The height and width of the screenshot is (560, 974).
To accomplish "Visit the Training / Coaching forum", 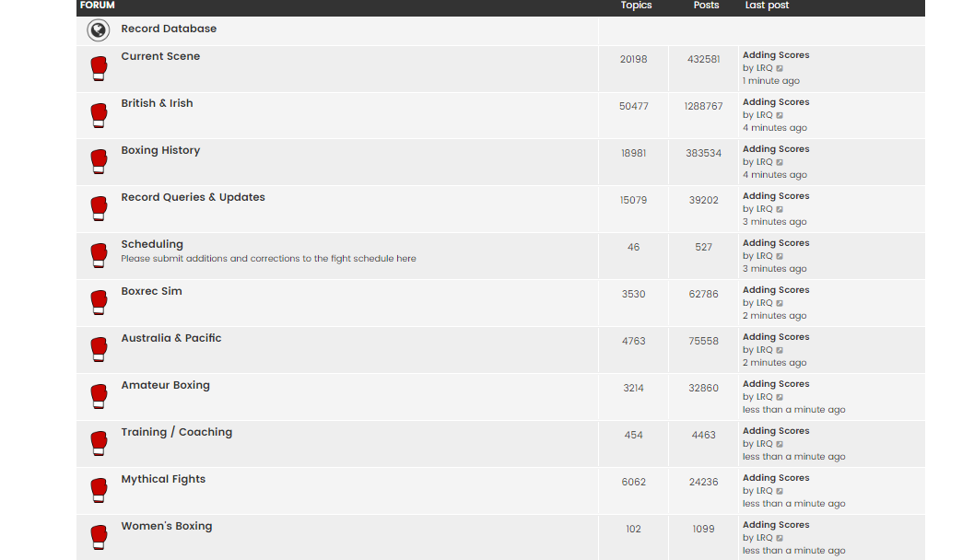I will (x=176, y=432).
